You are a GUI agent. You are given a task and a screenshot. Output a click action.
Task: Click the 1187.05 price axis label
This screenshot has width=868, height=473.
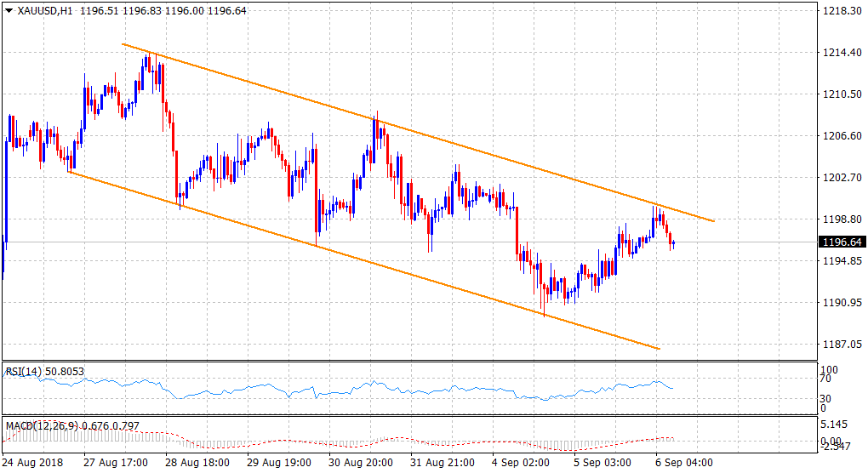coord(836,345)
